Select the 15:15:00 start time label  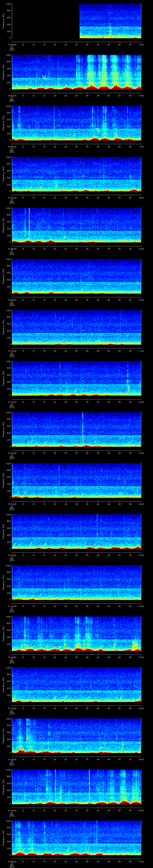[x=12, y=606]
